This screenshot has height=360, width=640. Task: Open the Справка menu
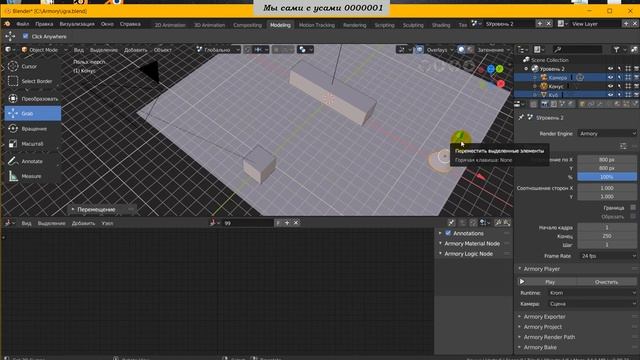pos(130,24)
